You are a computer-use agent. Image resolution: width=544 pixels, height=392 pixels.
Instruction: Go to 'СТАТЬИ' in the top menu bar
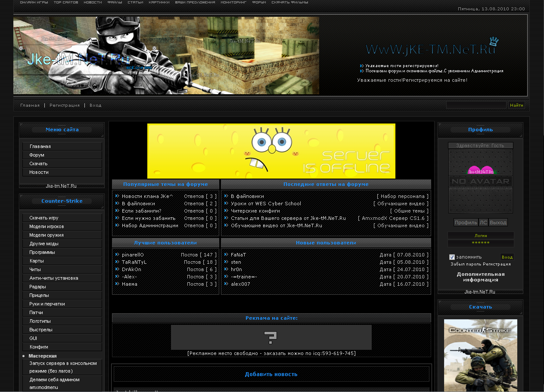click(x=135, y=3)
